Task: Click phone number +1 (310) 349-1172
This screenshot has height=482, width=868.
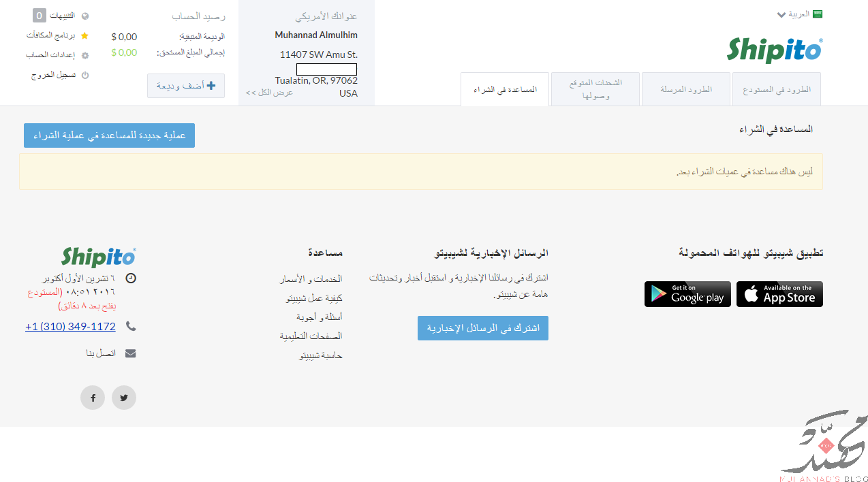Action: [x=70, y=327]
